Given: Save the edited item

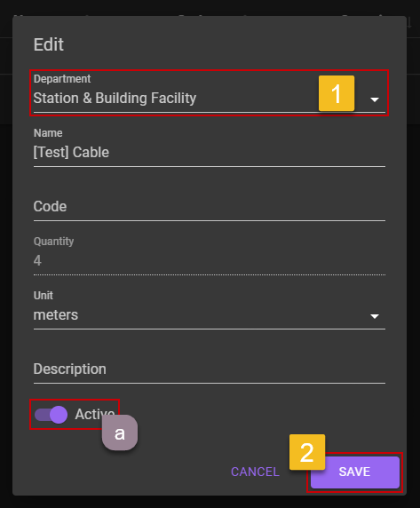Looking at the screenshot, I should tap(354, 472).
